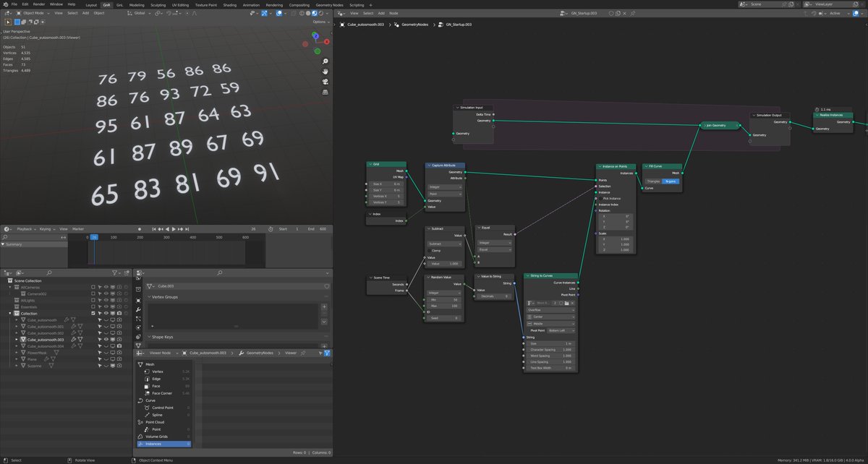Click the outliner filter funnel icon
Screen dimensions: 868x464
tap(116, 273)
